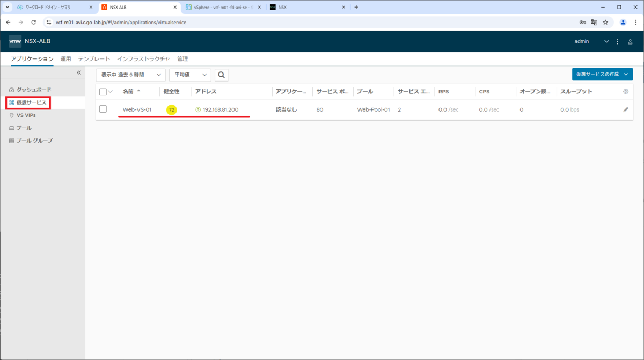Click the service port value 80
Screen dimensions: 644x360
coord(320,109)
